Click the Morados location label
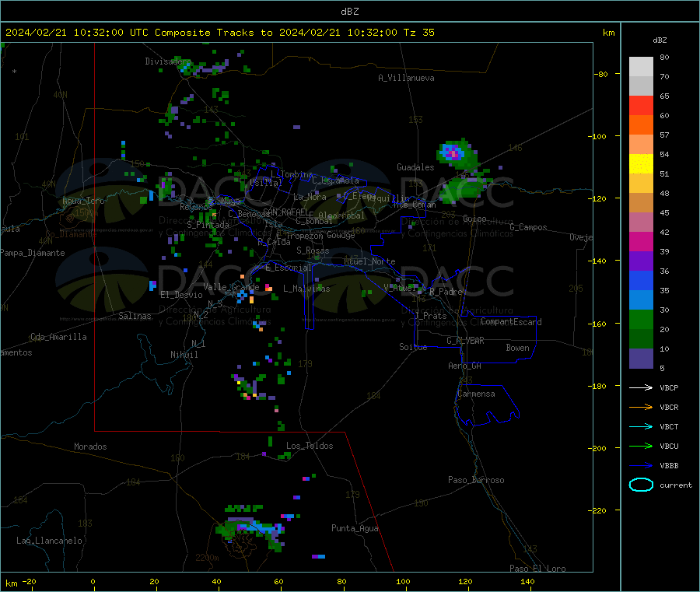 click(90, 447)
